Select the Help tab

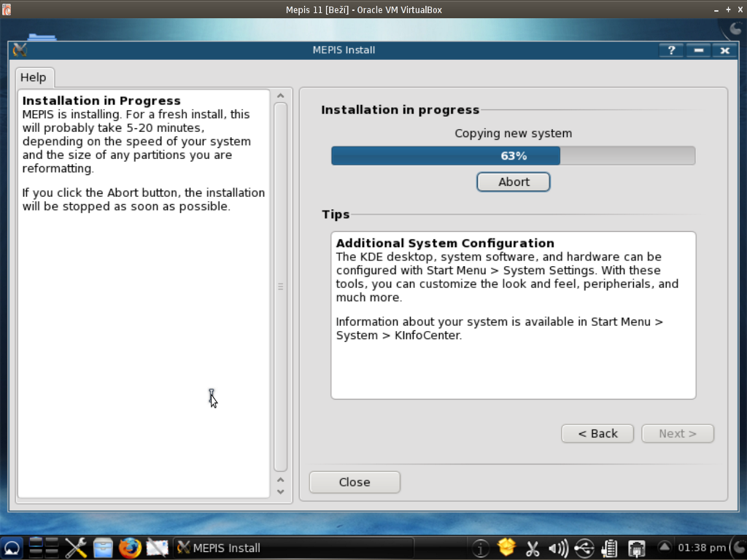click(x=34, y=77)
